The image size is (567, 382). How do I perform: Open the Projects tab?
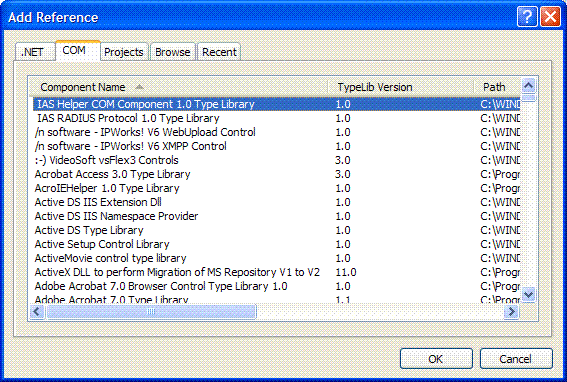click(x=124, y=52)
